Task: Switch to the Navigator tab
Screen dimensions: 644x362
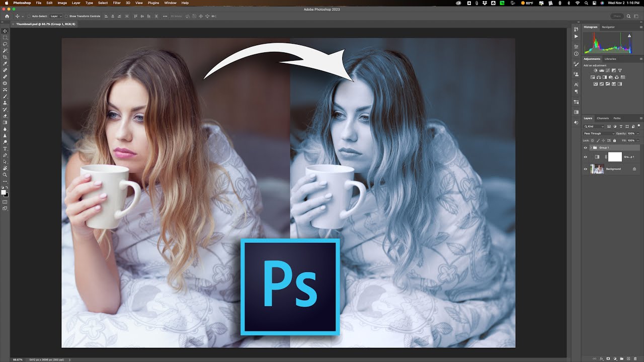Action: [608, 27]
